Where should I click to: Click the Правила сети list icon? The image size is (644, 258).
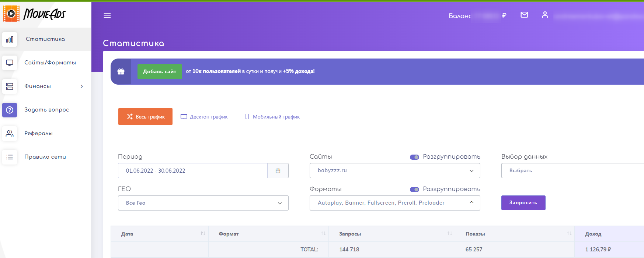(x=10, y=157)
